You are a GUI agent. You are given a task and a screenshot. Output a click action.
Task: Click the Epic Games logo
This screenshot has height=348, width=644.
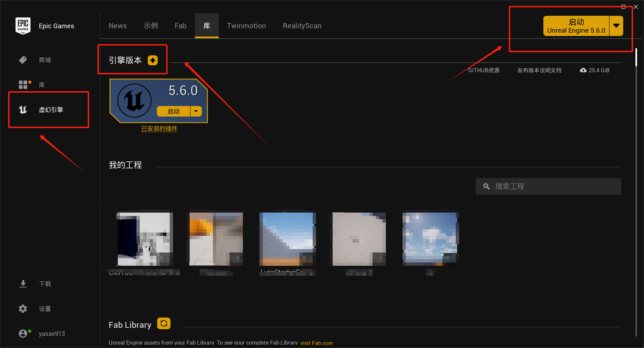point(23,26)
